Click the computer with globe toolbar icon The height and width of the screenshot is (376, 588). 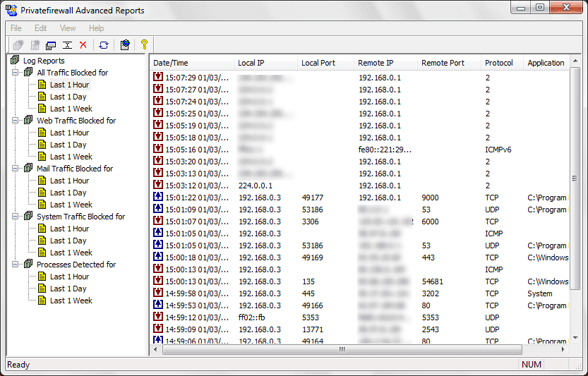point(125,45)
